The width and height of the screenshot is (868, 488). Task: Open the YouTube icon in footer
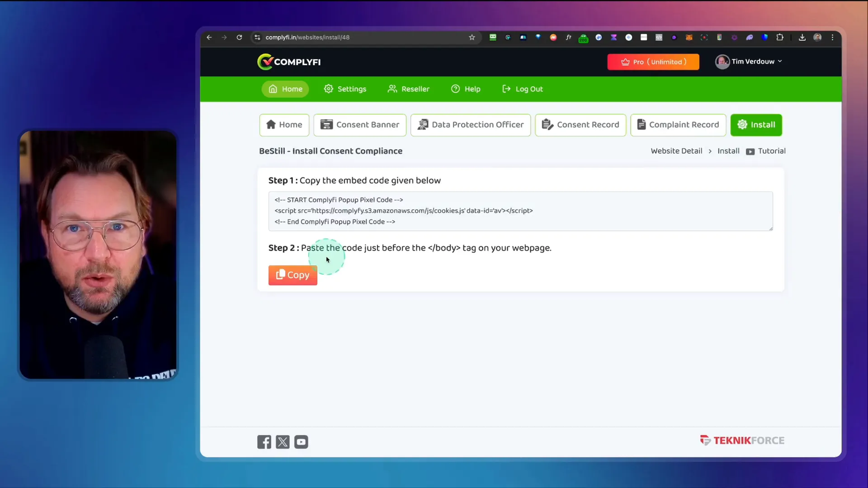(x=301, y=442)
